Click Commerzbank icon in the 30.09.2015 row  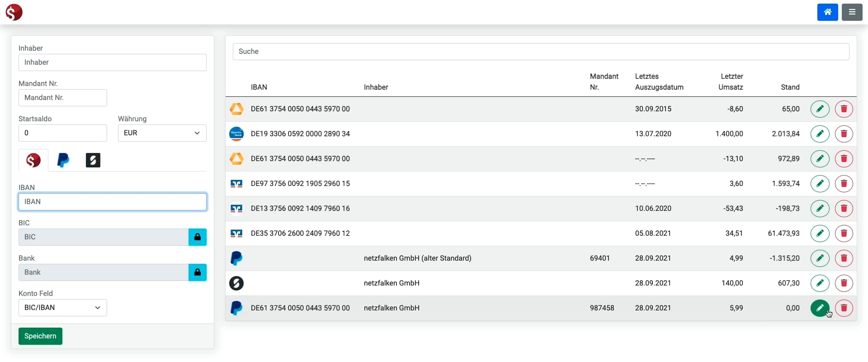pyautogui.click(x=236, y=109)
